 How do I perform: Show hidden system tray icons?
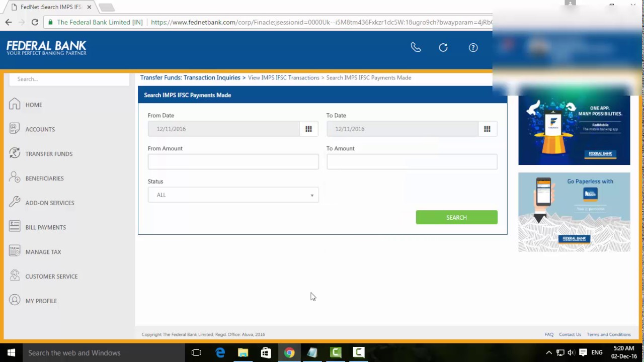549,353
